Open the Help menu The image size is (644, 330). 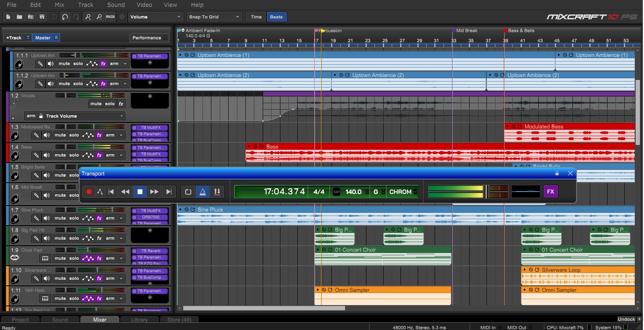coord(197,5)
